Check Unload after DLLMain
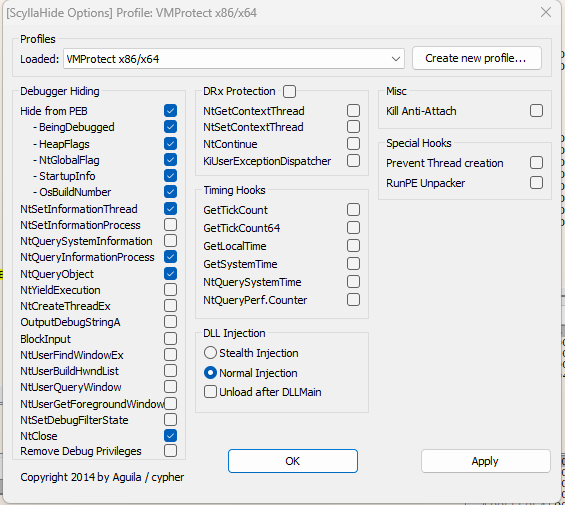 [210, 391]
